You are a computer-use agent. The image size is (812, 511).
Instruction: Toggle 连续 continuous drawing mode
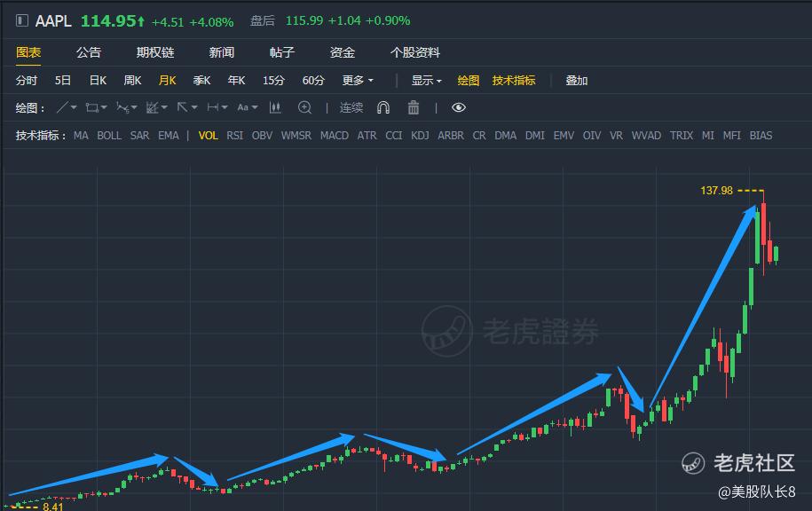(x=351, y=107)
